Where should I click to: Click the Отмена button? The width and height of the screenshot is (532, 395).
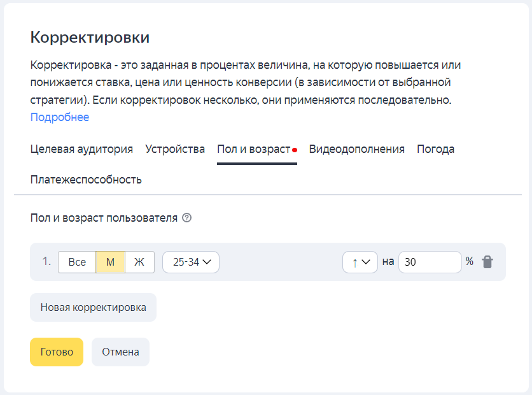[120, 352]
